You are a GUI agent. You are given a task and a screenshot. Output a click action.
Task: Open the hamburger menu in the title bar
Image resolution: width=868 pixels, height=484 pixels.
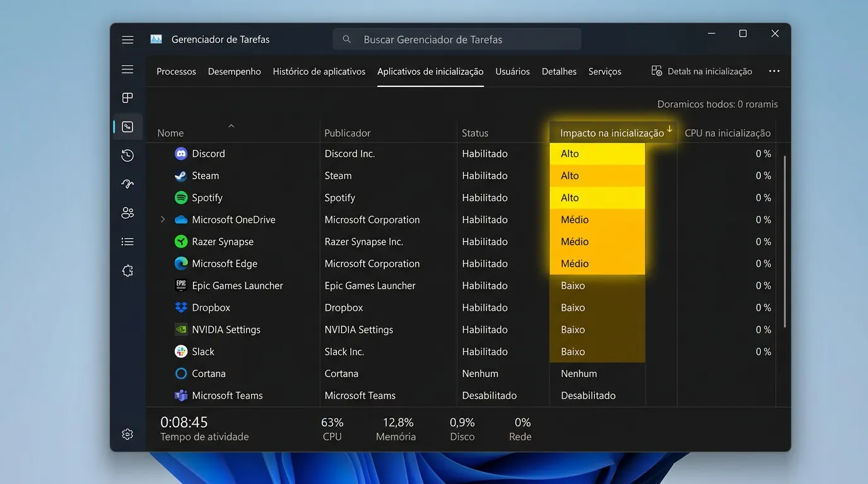pos(127,40)
